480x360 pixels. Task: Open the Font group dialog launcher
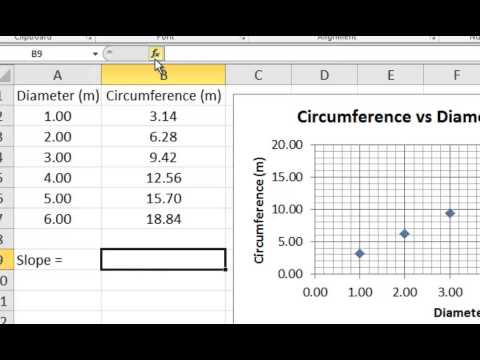pos(243,38)
